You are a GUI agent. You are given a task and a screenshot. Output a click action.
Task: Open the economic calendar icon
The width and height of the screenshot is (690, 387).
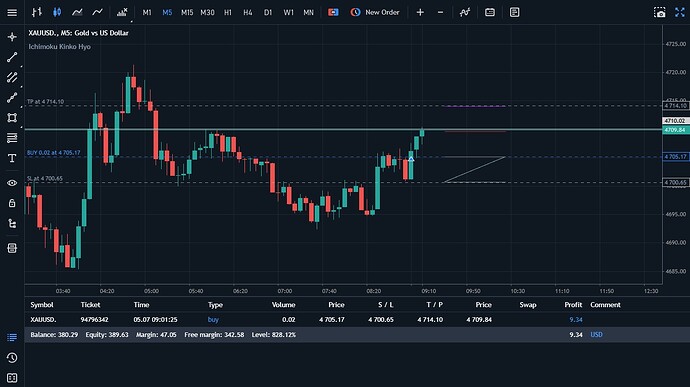point(490,12)
